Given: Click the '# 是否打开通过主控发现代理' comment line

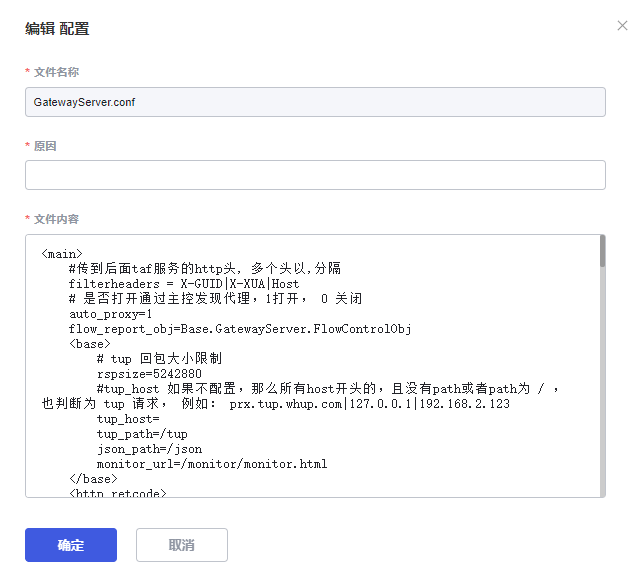Looking at the screenshot, I should 215,299.
